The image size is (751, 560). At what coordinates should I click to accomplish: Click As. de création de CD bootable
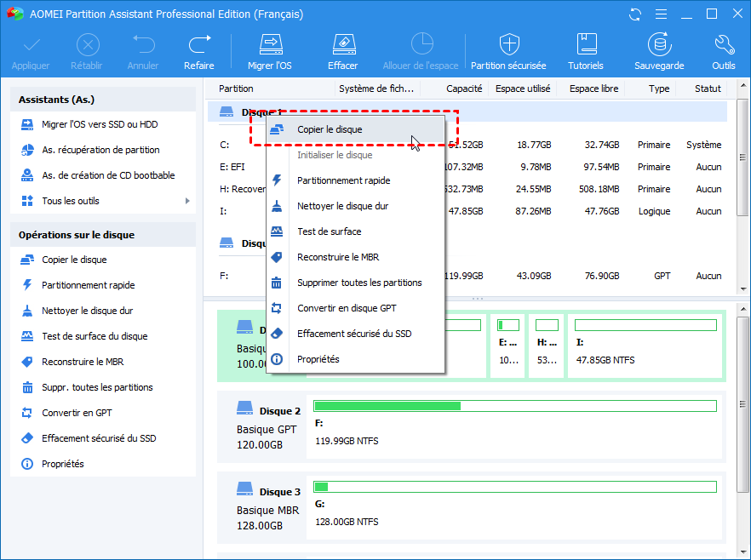point(108,175)
